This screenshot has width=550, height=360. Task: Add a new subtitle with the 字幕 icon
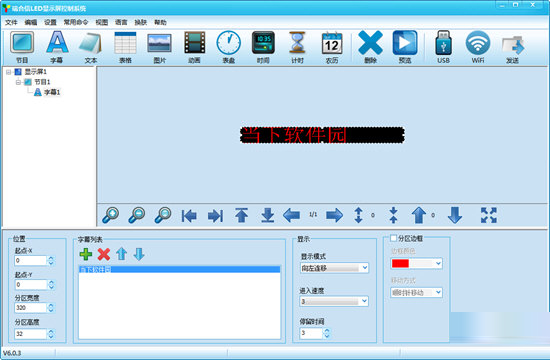click(x=57, y=47)
